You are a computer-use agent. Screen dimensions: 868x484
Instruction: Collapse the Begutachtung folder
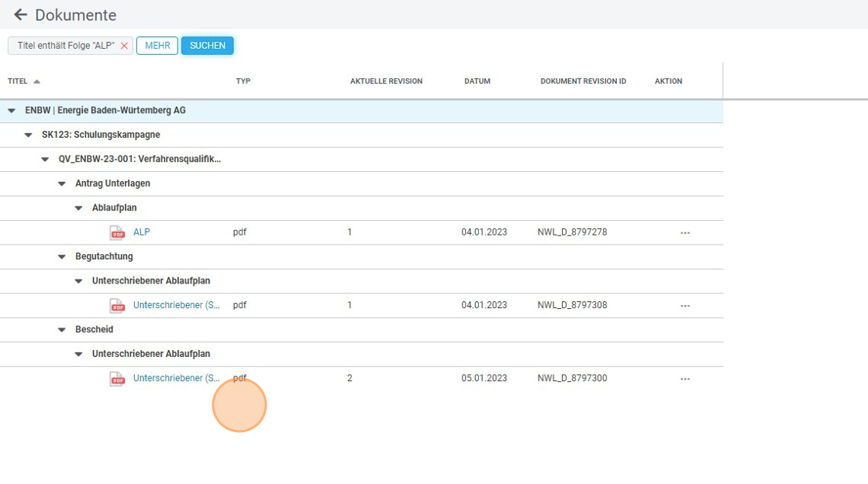[x=61, y=256]
